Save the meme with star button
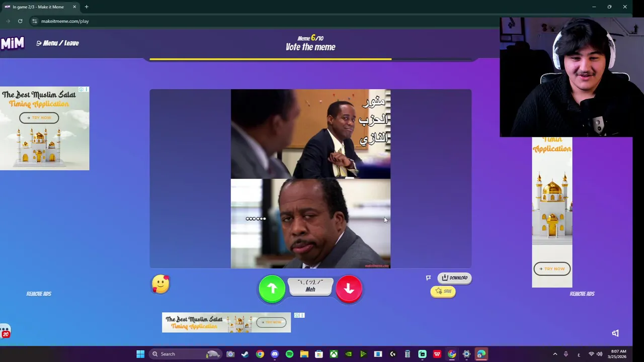The height and width of the screenshot is (362, 644). pos(443,291)
